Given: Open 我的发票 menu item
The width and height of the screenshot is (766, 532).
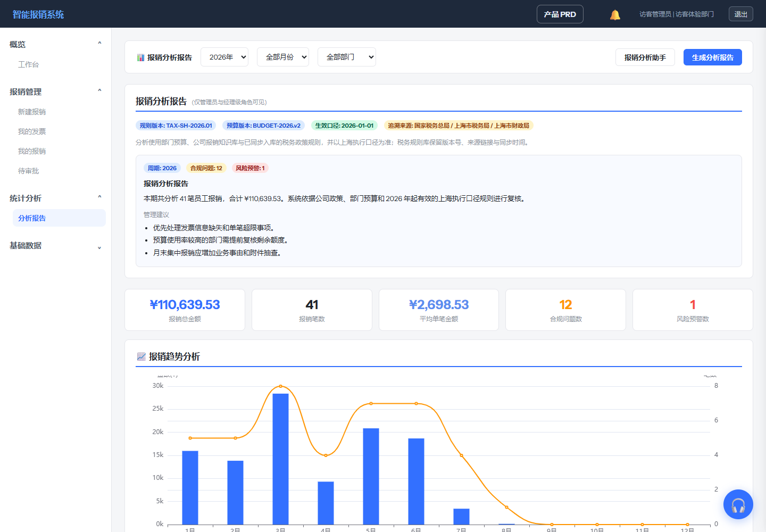Looking at the screenshot, I should 32,131.
